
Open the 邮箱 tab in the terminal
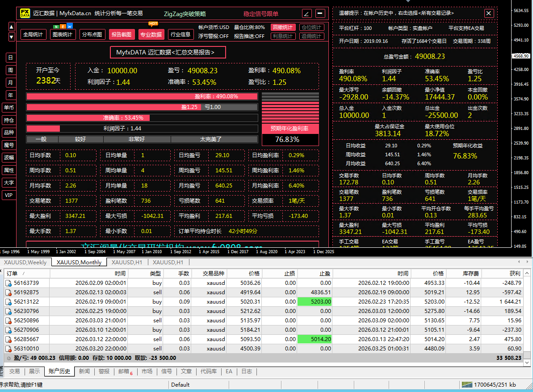[123, 371]
